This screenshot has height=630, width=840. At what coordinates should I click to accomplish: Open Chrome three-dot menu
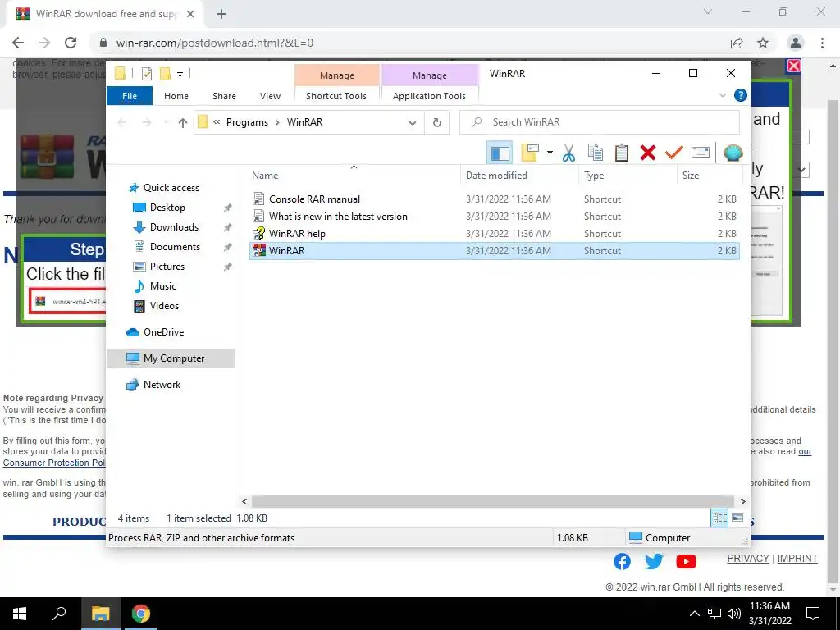[822, 43]
